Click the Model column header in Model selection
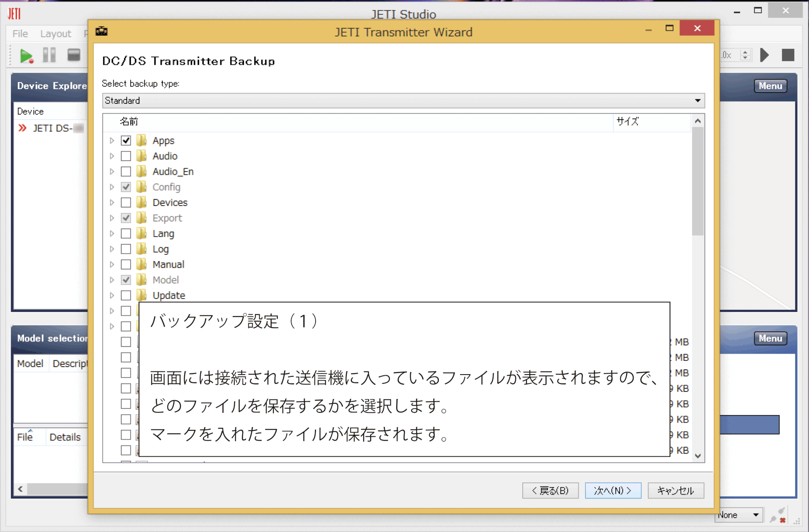 tap(30, 363)
